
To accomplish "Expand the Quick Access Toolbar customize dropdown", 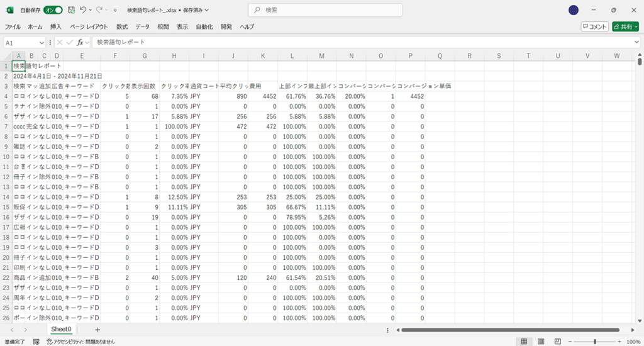I will tap(114, 10).
